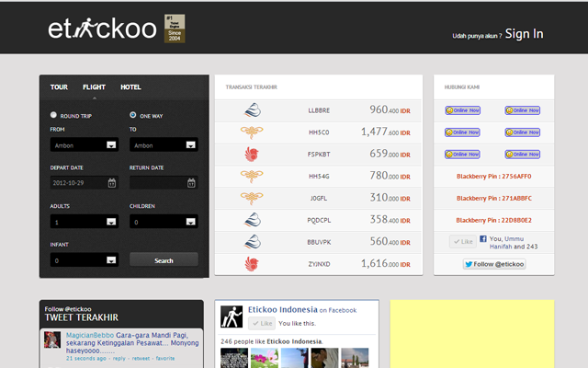Click the airline logo beside HH5C0
This screenshot has width=588, height=368.
point(252,132)
